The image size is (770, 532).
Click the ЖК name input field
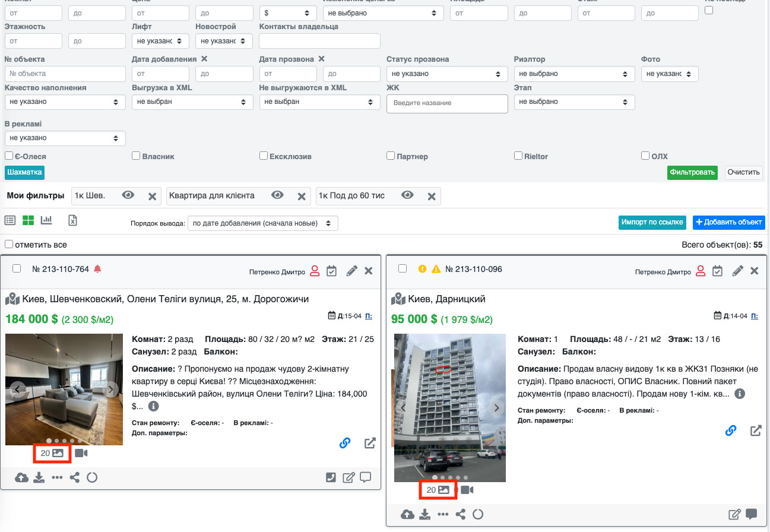(x=446, y=103)
